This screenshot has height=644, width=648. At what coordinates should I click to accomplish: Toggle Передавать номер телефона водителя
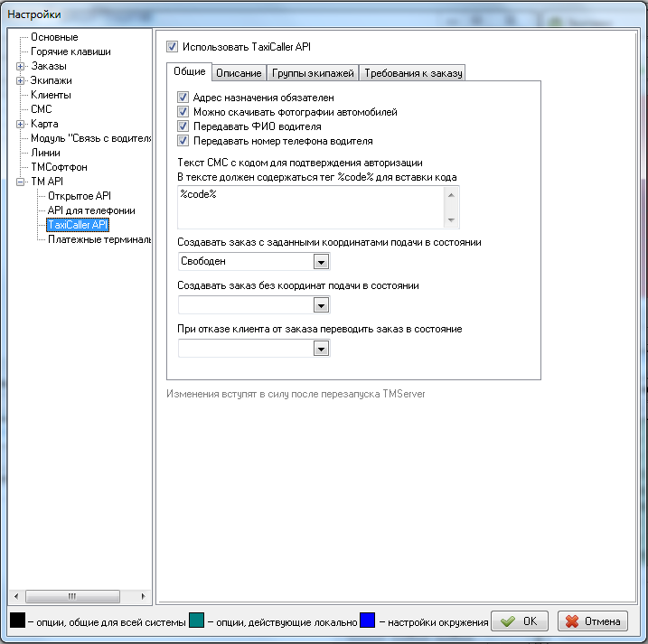(183, 141)
